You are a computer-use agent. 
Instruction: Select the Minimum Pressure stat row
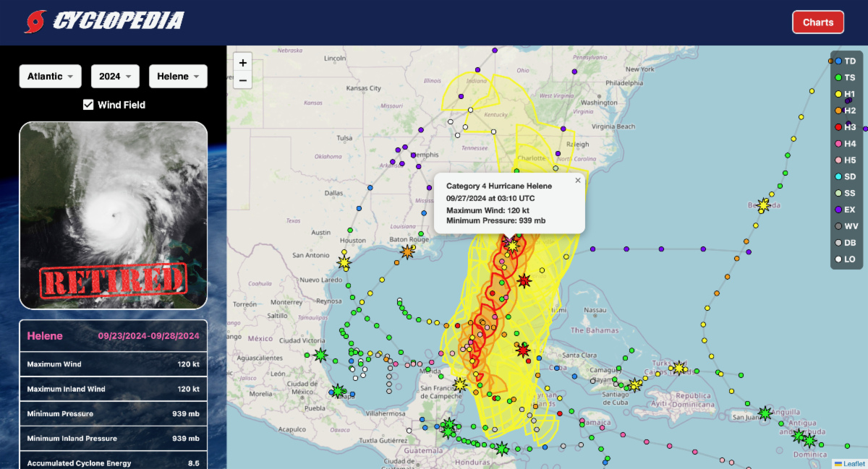pos(114,413)
